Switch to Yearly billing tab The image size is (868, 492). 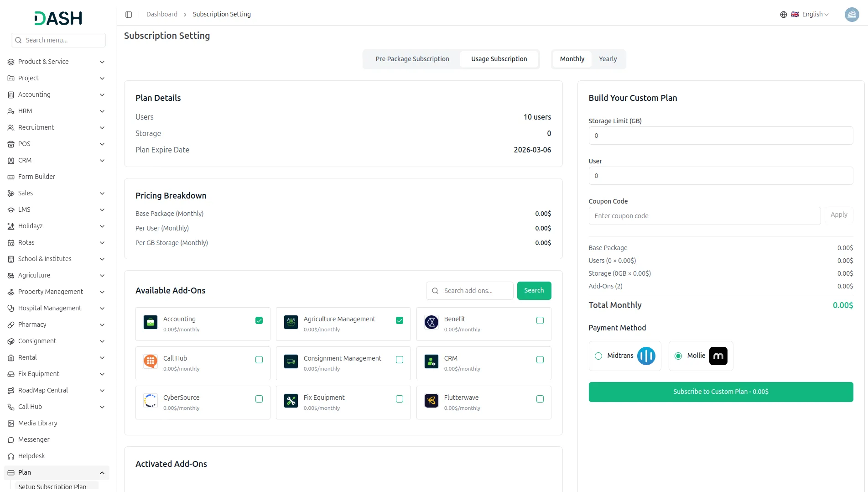click(608, 59)
